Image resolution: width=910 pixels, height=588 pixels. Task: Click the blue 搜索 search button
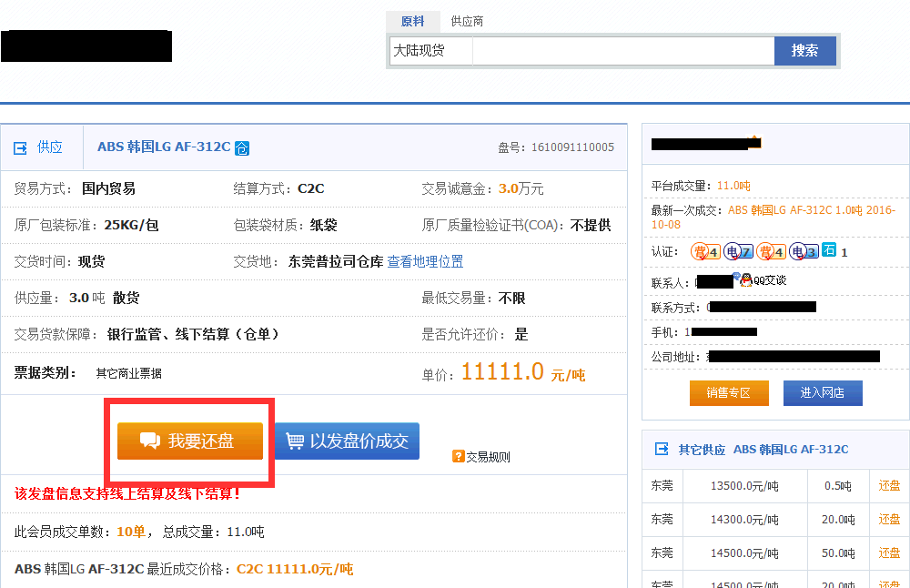(x=805, y=51)
